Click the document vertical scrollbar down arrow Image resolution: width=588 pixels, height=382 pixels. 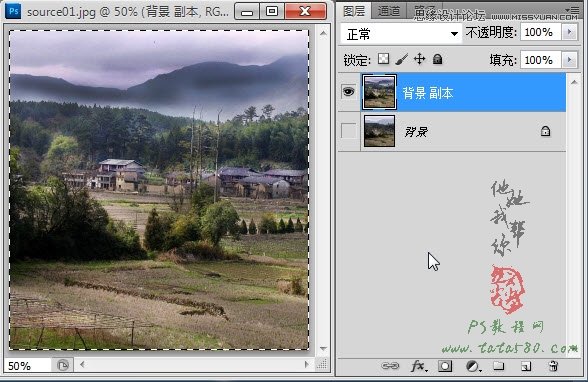(323, 349)
